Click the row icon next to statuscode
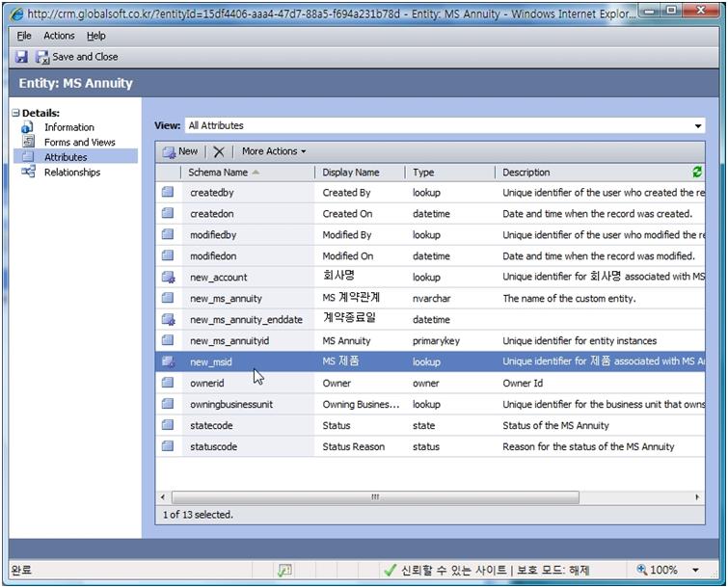The height and width of the screenshot is (588, 728). (x=168, y=446)
